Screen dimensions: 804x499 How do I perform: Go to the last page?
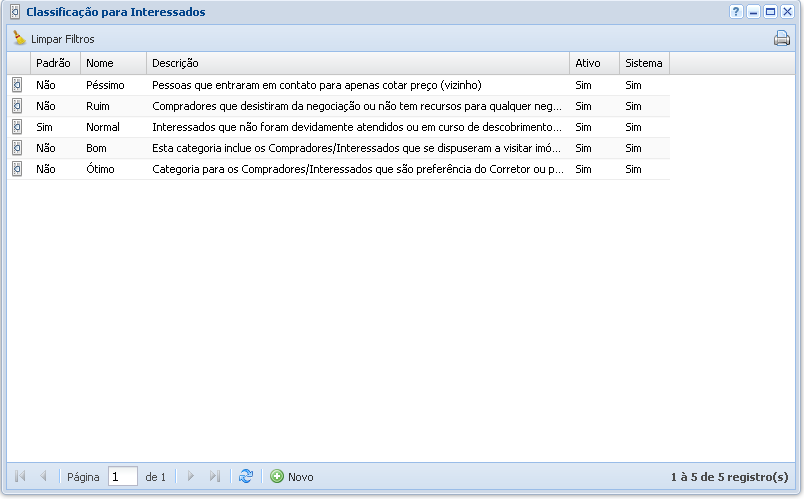pos(214,477)
